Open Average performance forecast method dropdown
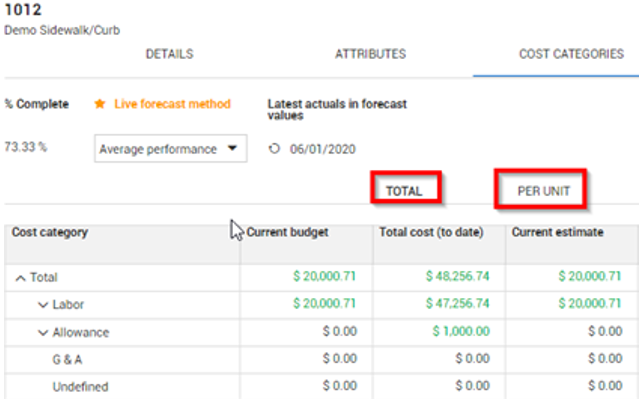Screen dimensions: 639x399 (x=171, y=149)
